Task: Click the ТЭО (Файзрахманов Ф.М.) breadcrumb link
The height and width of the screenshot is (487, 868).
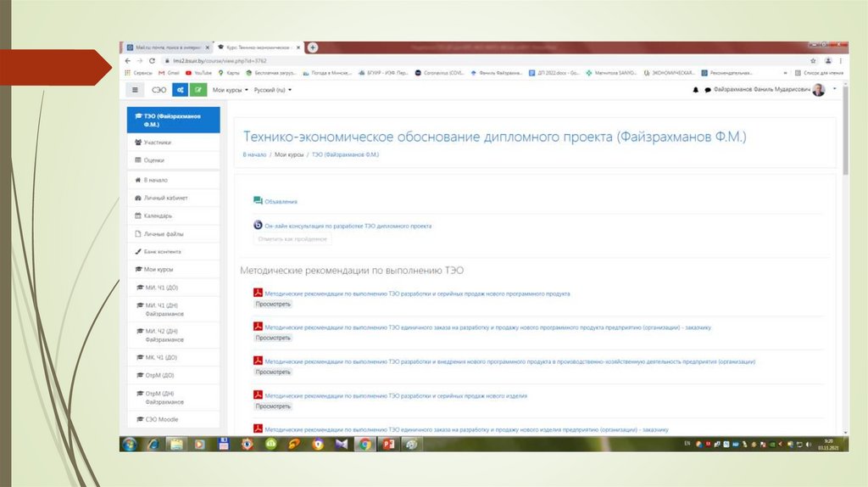Action: click(x=346, y=154)
